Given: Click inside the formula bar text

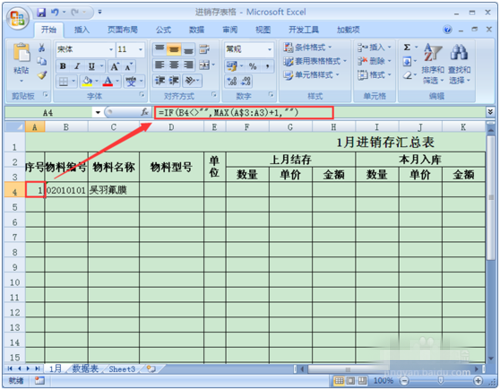Looking at the screenshot, I should [244, 112].
